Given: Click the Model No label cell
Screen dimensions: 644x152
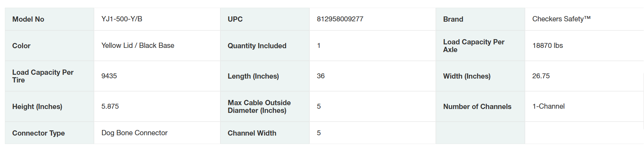Looking at the screenshot, I should (28, 19).
